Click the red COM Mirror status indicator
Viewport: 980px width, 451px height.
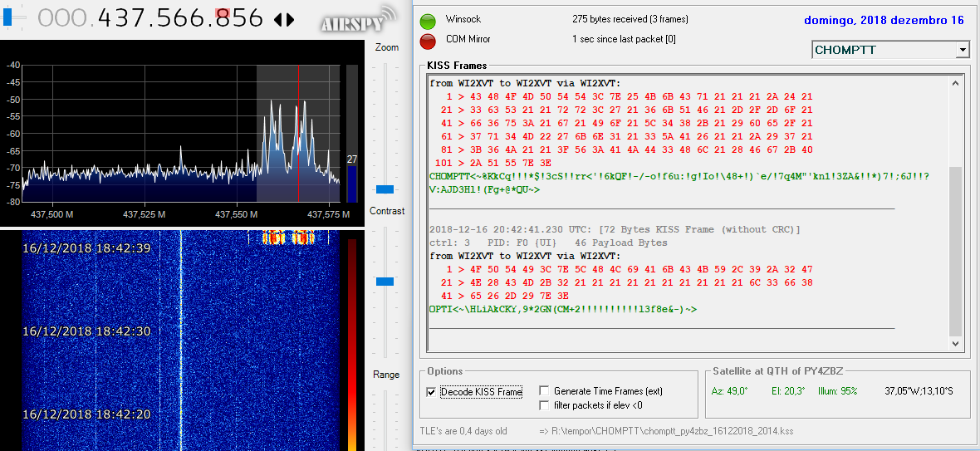(429, 41)
